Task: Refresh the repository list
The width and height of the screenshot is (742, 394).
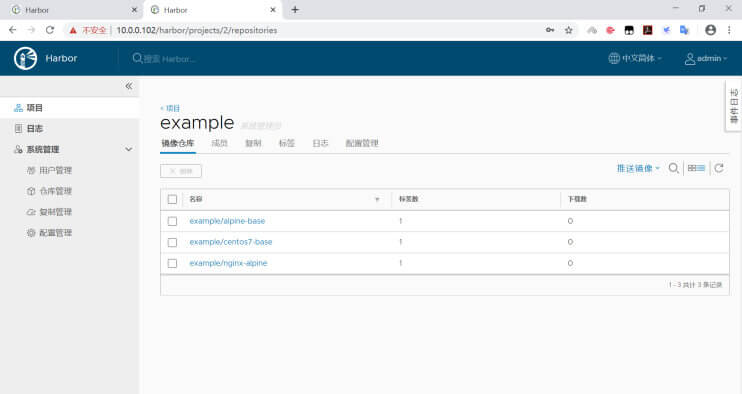Action: (719, 168)
